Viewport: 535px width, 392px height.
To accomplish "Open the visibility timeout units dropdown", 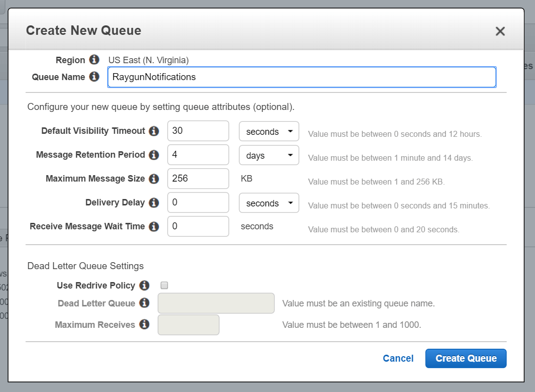I will 268,131.
